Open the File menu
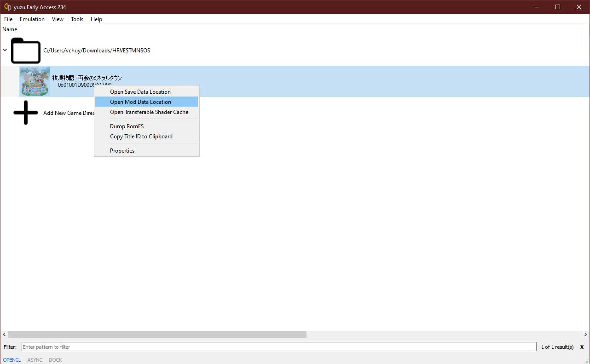590x364 pixels. pos(8,19)
